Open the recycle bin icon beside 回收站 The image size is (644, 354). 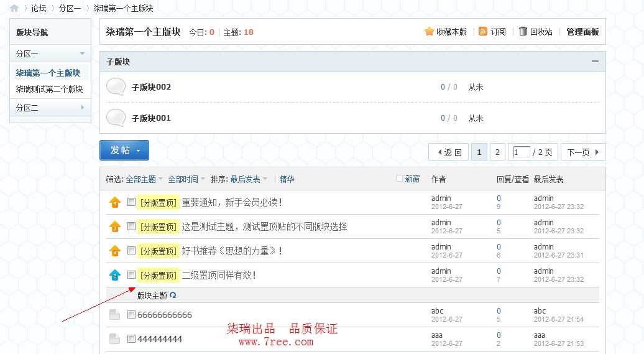pos(523,31)
